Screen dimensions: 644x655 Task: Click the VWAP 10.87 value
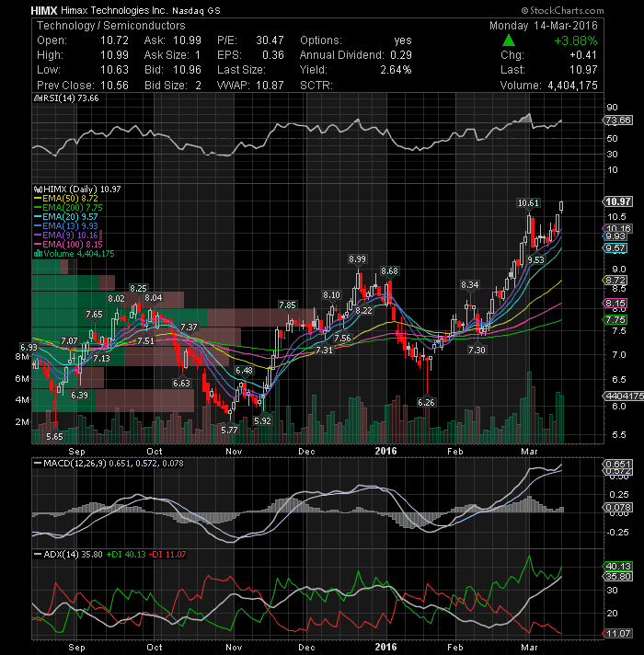click(x=270, y=86)
